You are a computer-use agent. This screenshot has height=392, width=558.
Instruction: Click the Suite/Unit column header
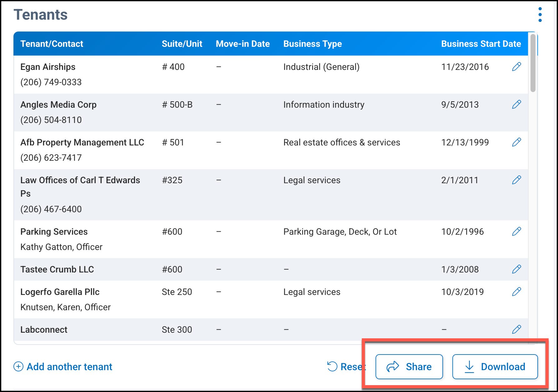pyautogui.click(x=182, y=44)
